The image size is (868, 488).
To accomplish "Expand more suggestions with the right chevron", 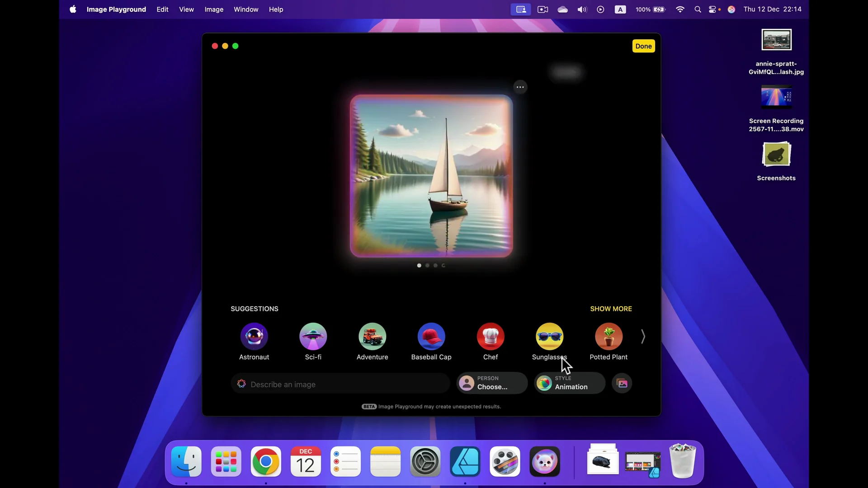I will tap(643, 337).
